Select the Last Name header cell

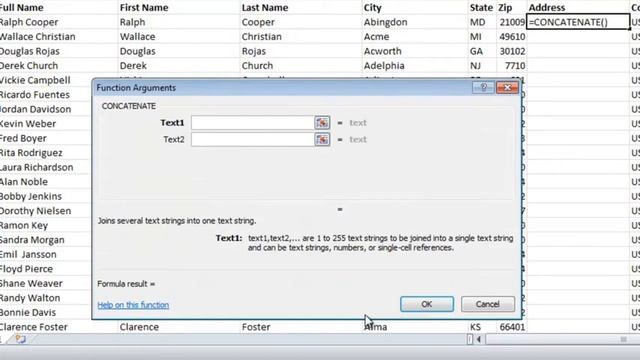(x=301, y=7)
